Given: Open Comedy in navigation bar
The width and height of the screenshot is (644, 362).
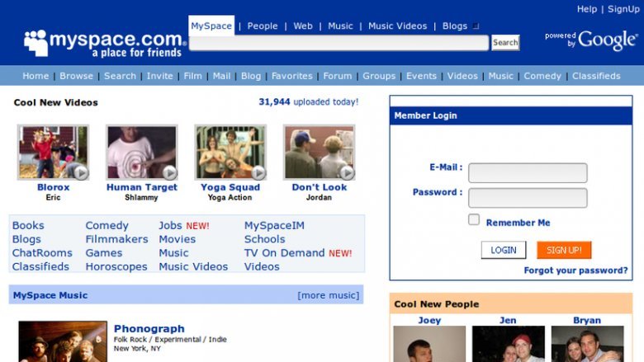Looking at the screenshot, I should click(542, 76).
